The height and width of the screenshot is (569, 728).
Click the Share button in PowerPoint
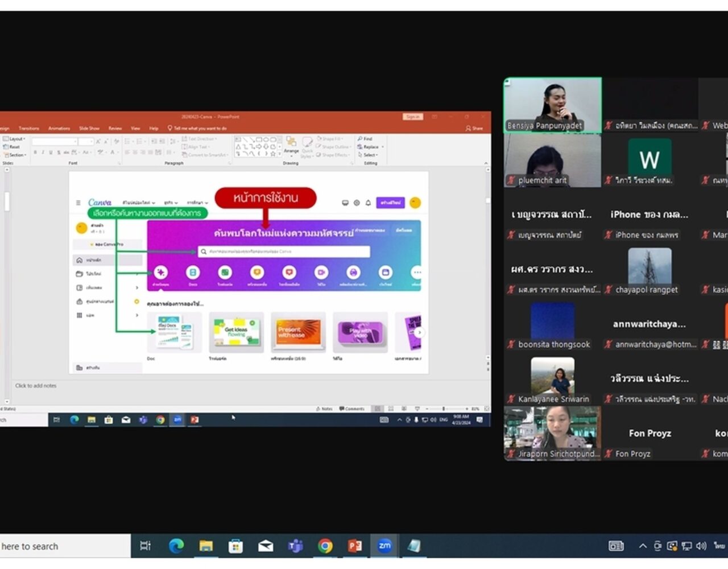click(474, 128)
